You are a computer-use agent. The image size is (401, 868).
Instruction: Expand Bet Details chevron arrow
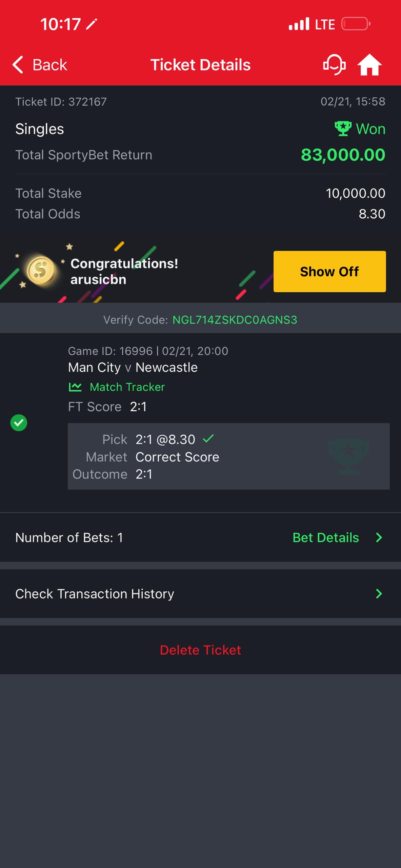[x=379, y=537]
